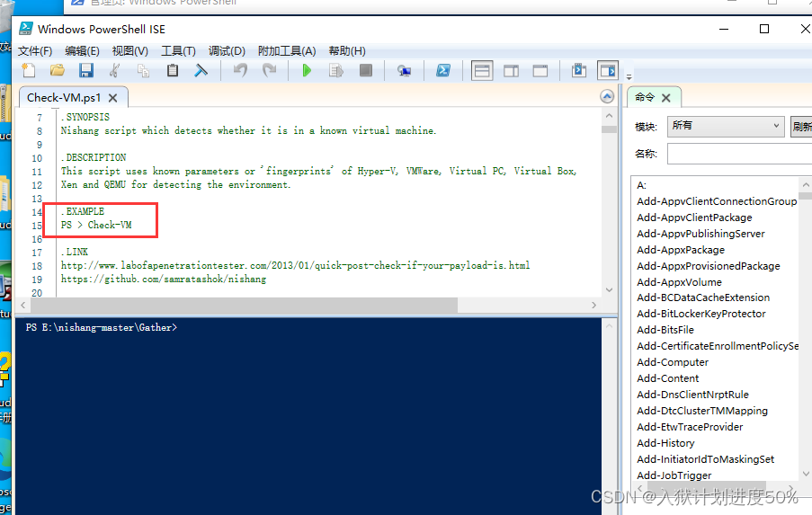This screenshot has width=812, height=515.
Task: Select Add-DnsClientNrptRule command
Action: tap(692, 395)
